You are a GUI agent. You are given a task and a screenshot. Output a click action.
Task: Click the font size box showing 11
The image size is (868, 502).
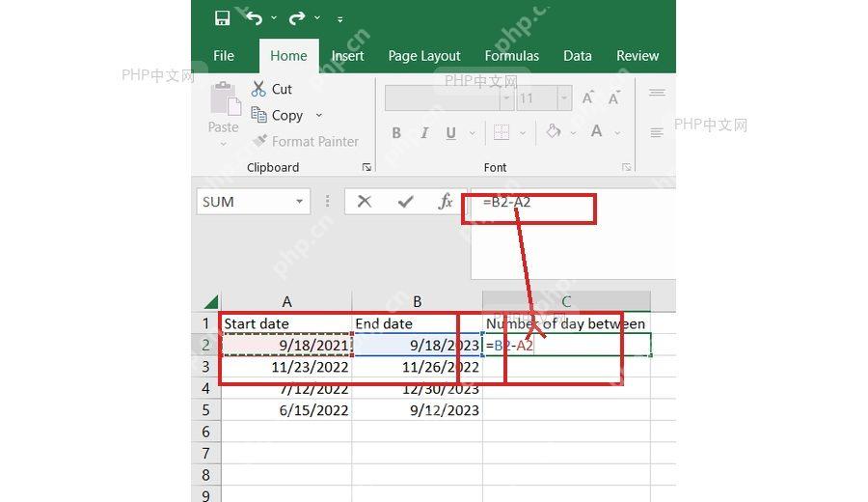[x=536, y=98]
